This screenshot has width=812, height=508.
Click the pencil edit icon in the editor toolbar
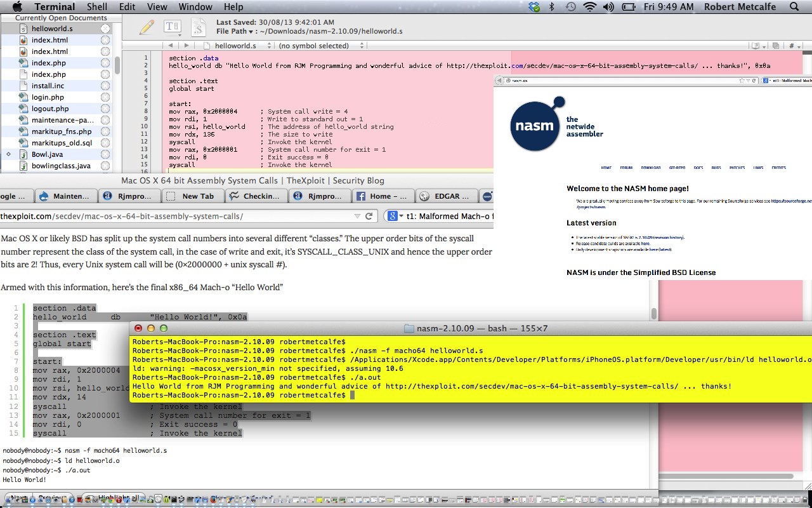click(x=147, y=27)
